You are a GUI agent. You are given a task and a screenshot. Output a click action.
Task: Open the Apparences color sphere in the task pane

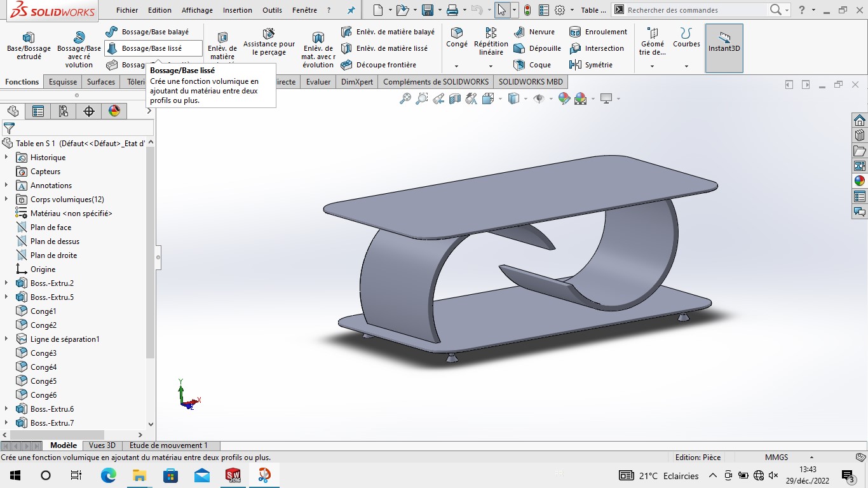tap(860, 180)
